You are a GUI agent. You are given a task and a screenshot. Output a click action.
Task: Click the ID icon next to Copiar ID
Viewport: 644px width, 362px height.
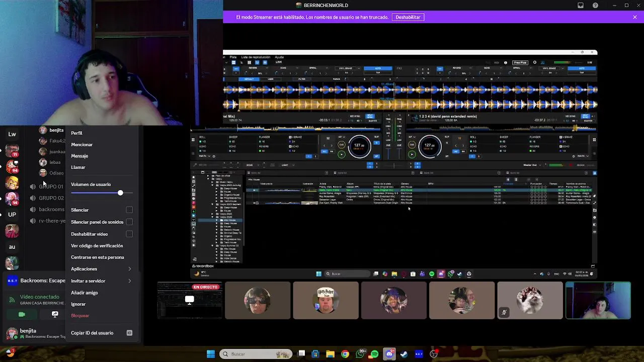[129, 333]
